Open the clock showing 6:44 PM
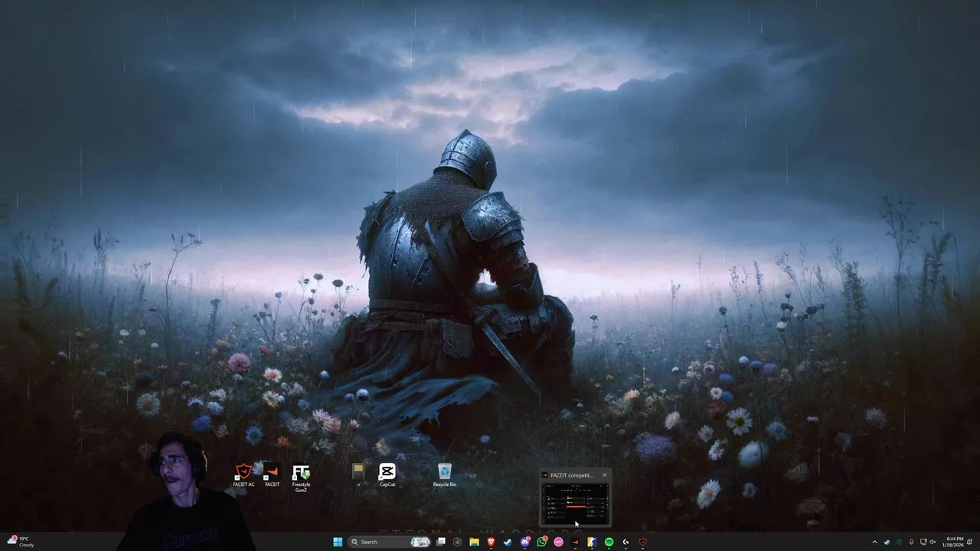 (x=954, y=542)
